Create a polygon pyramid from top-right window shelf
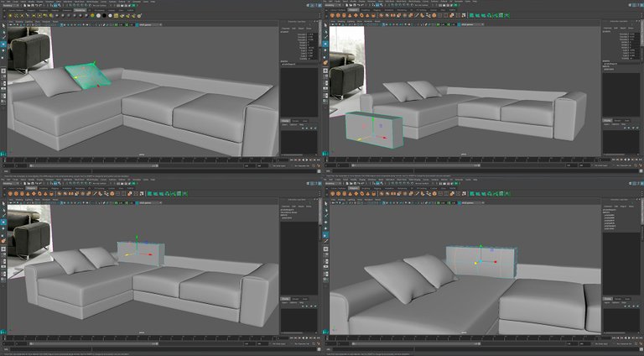The image size is (644, 356). (367, 16)
